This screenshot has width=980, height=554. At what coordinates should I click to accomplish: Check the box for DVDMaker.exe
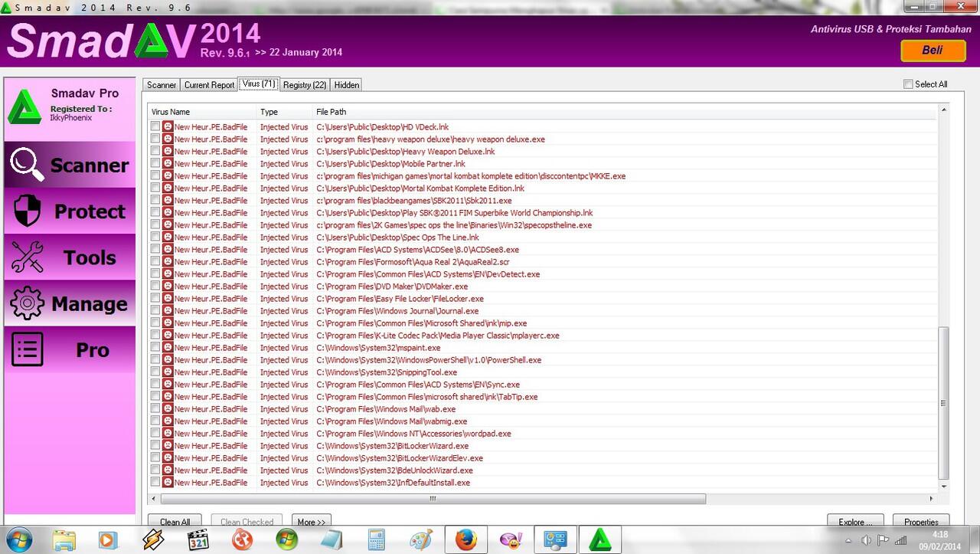pos(155,286)
